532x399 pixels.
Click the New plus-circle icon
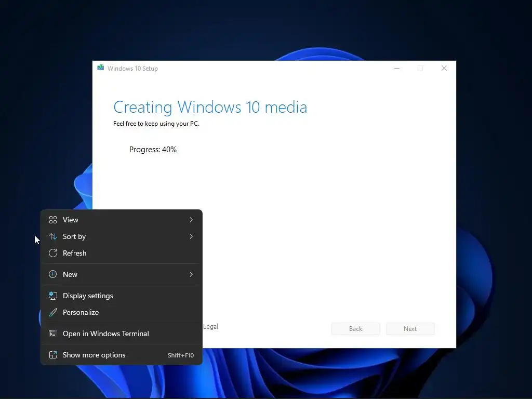53,274
